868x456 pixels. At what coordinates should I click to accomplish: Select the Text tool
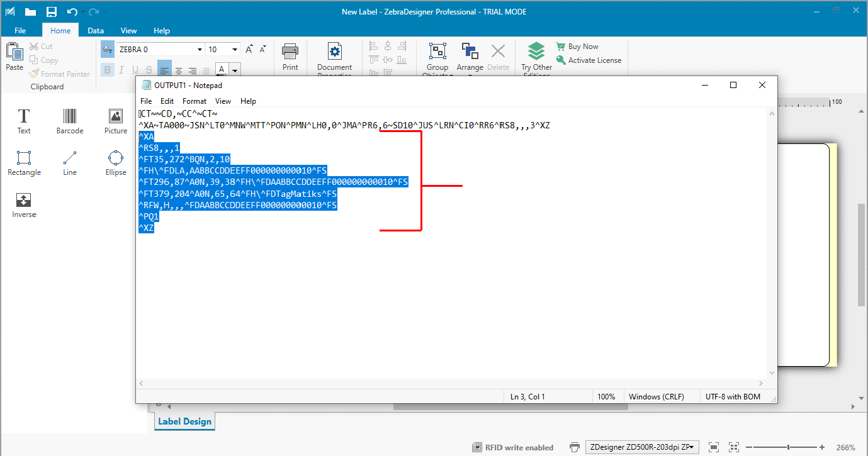tap(24, 121)
